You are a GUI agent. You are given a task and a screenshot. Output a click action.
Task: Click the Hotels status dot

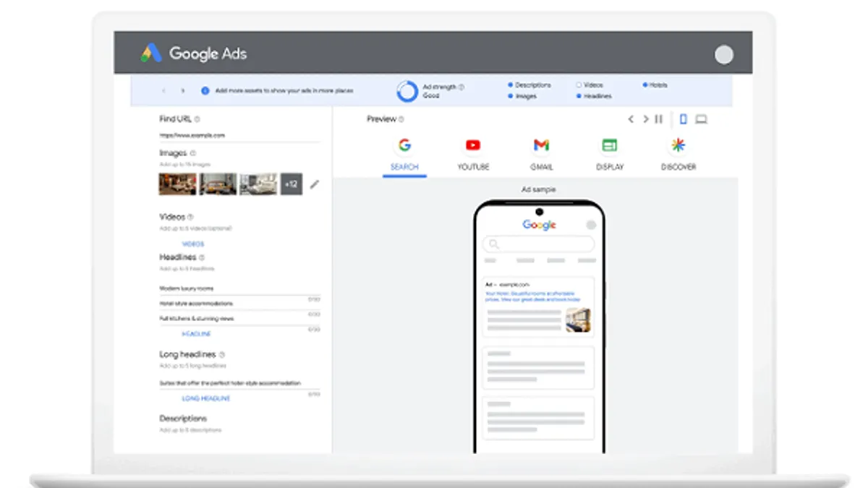(644, 85)
